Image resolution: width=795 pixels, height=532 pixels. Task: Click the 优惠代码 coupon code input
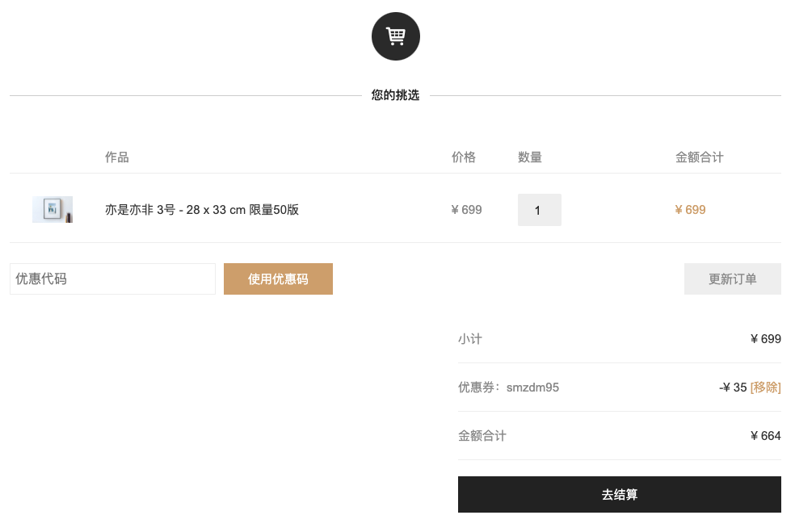click(x=112, y=279)
